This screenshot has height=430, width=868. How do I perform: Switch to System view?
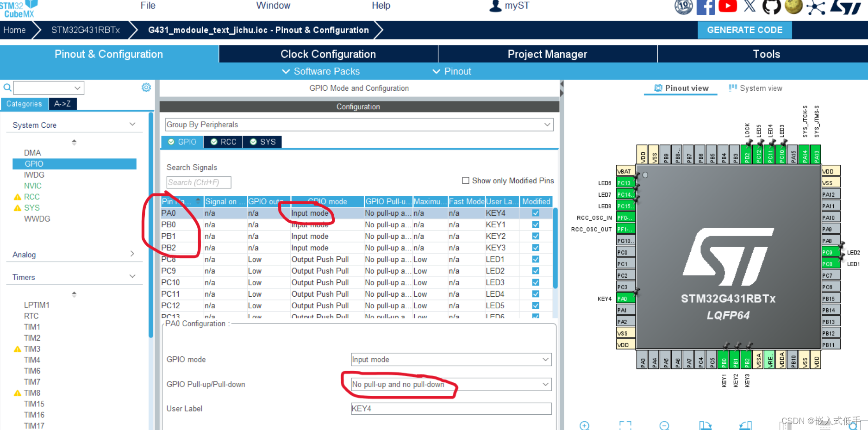(x=756, y=88)
